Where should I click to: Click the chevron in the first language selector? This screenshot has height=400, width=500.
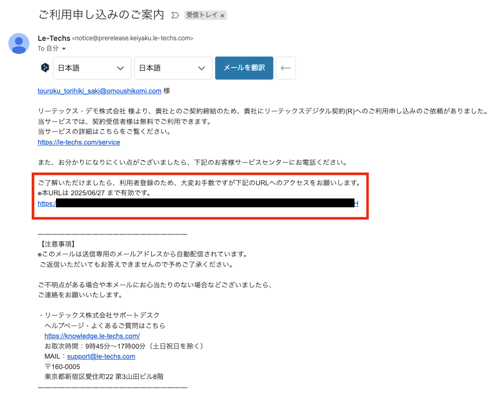(120, 68)
